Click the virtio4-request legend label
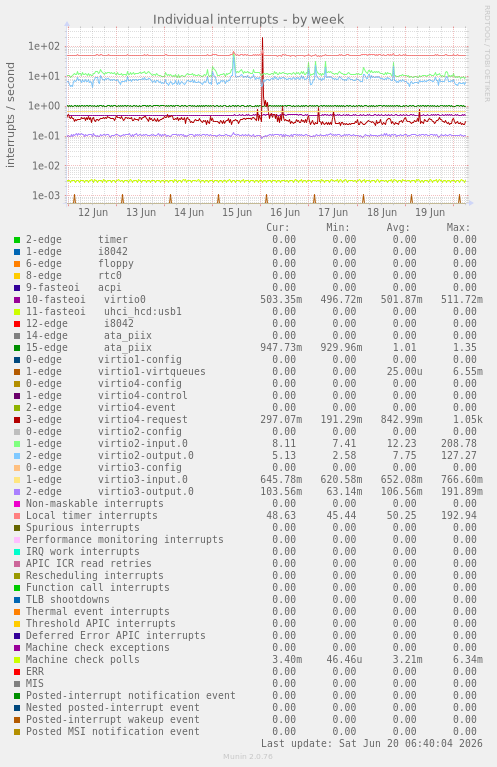 click(x=143, y=420)
